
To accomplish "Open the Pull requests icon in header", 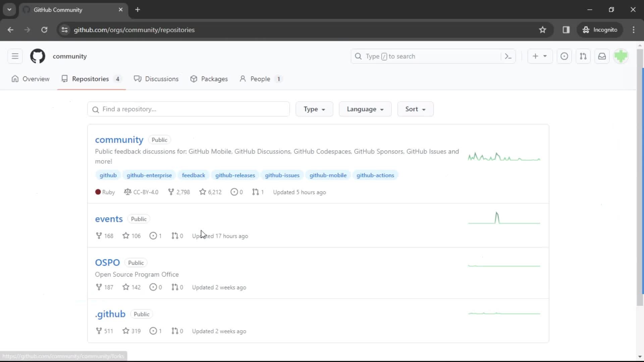I will click(x=583, y=56).
